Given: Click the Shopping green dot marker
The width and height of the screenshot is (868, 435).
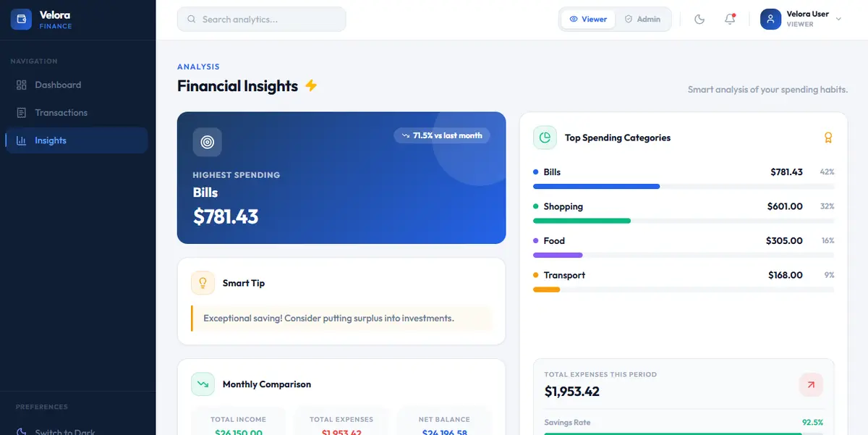Looking at the screenshot, I should [x=536, y=206].
